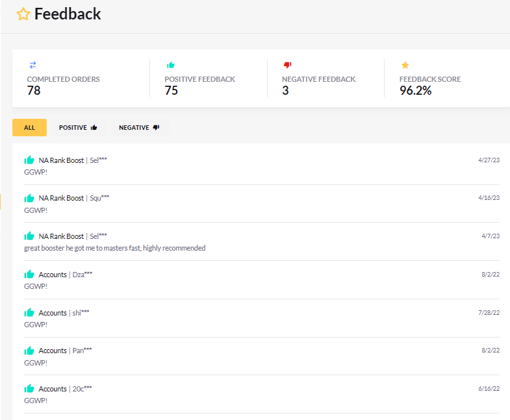Screen dimensions: 510x420
Task: Click the NEGATIVE FEEDBACK label
Action: 319,79
